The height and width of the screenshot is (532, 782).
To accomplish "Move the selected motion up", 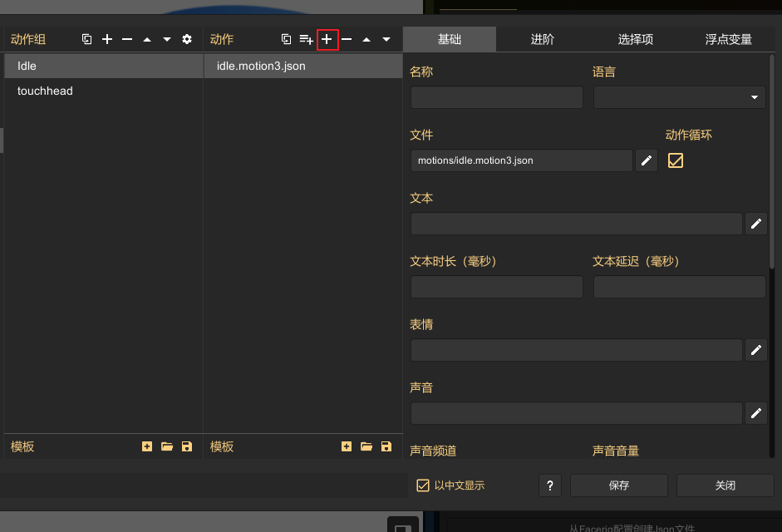I will pyautogui.click(x=366, y=39).
